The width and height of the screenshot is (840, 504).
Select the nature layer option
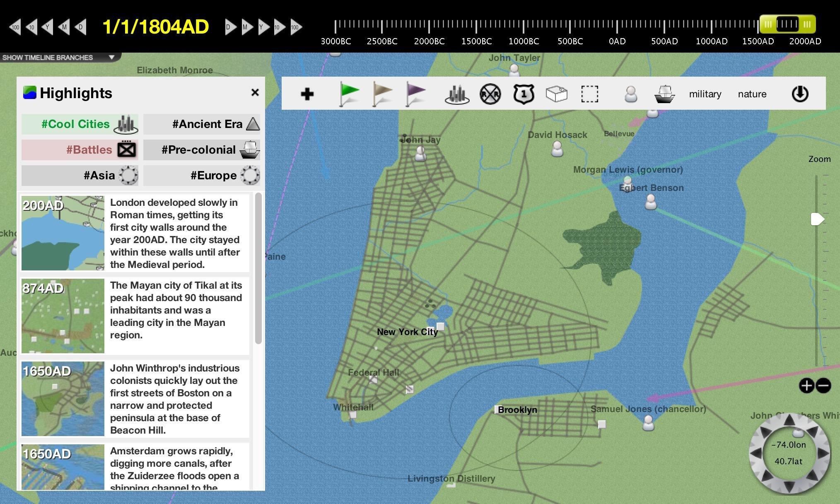click(752, 94)
